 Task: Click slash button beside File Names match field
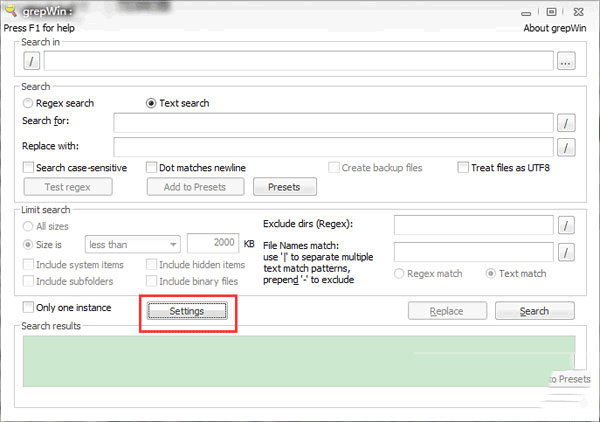567,251
